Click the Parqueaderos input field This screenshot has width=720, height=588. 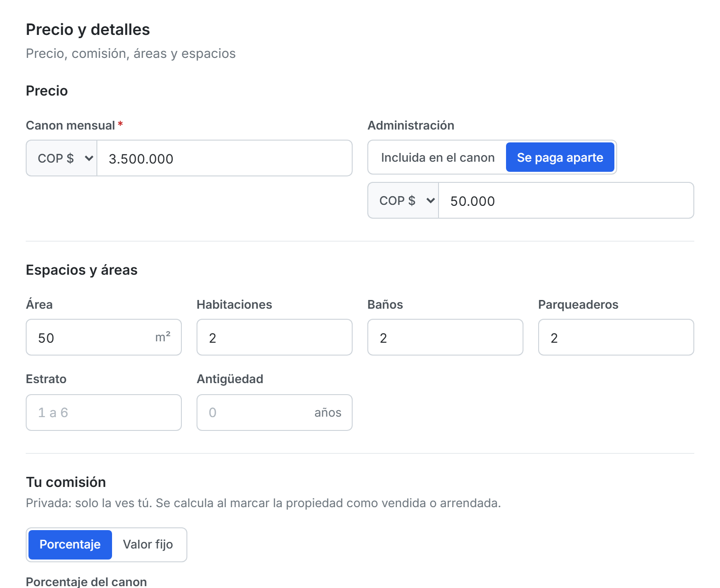coord(616,337)
